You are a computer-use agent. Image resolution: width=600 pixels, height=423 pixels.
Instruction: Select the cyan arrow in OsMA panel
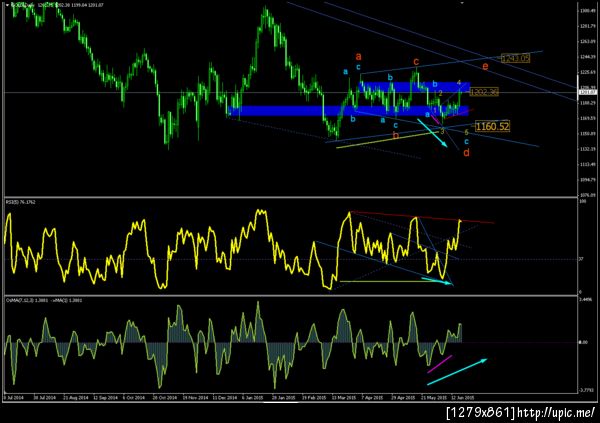(x=457, y=371)
